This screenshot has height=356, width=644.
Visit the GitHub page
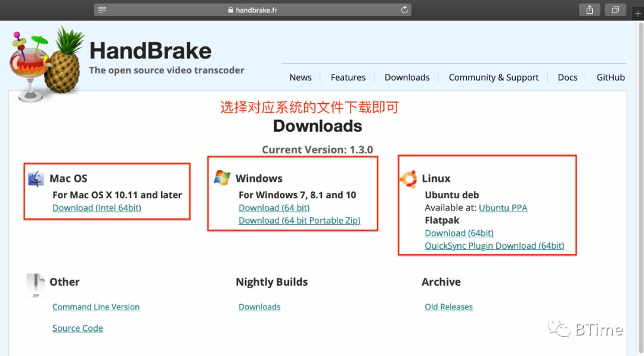(611, 78)
